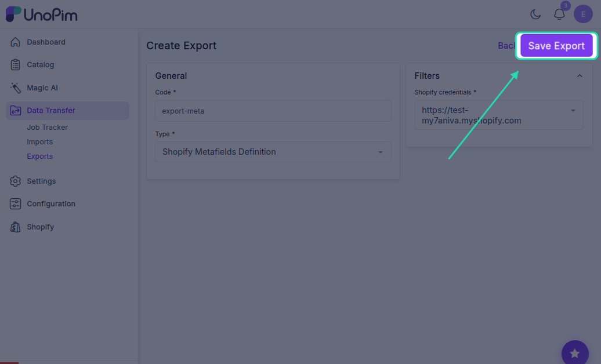Click the star floating button
The height and width of the screenshot is (364, 601).
coord(575,353)
